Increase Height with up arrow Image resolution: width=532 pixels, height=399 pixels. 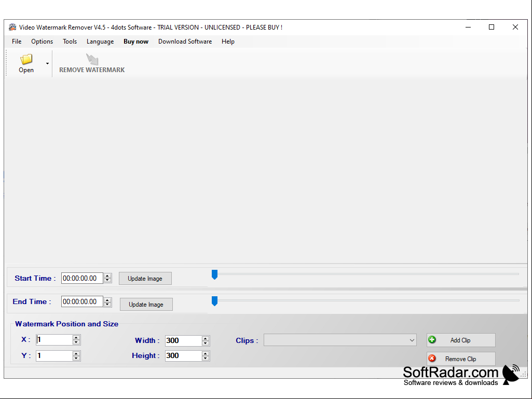(x=205, y=353)
